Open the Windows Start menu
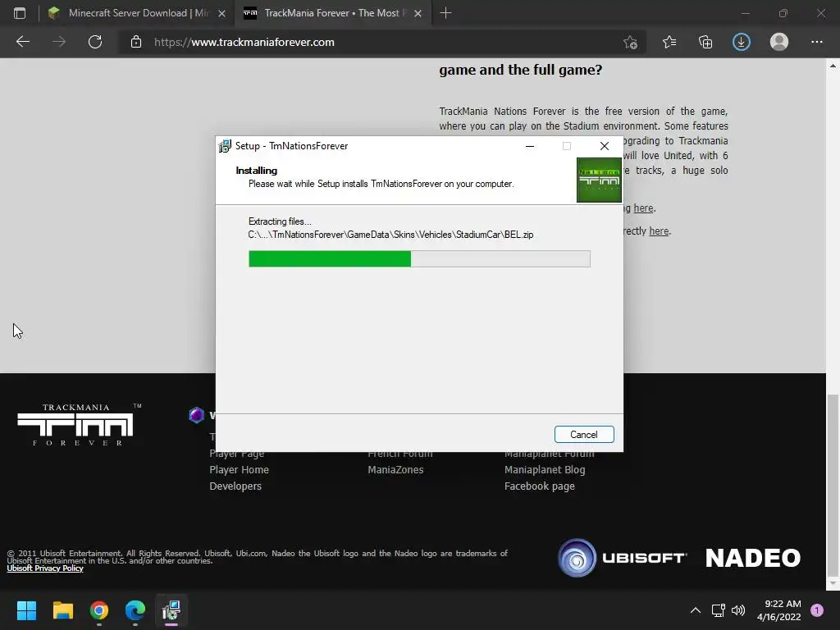Image resolution: width=840 pixels, height=630 pixels. coord(26,610)
